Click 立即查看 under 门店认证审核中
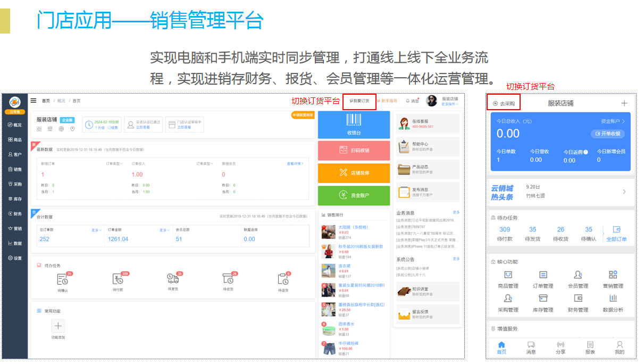Screen dimensions: 644x364 click(184, 128)
